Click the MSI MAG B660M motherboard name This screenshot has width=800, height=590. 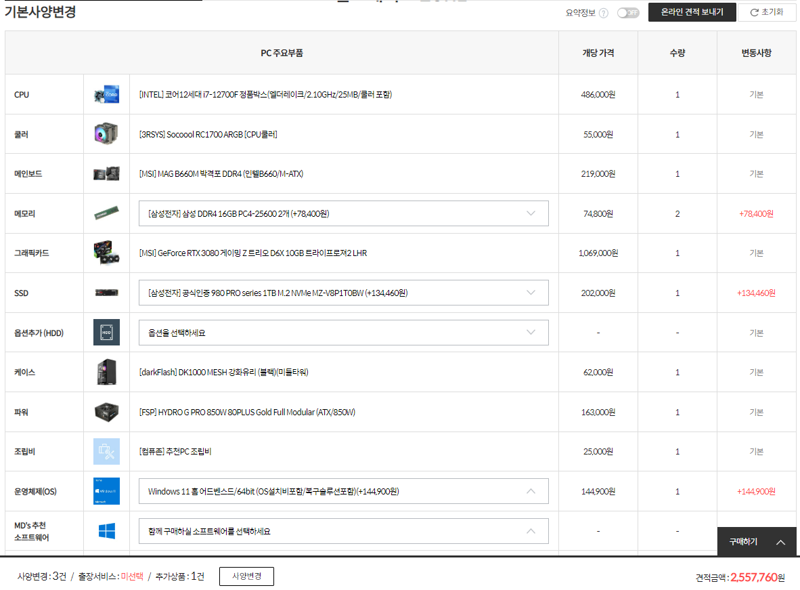coord(221,174)
